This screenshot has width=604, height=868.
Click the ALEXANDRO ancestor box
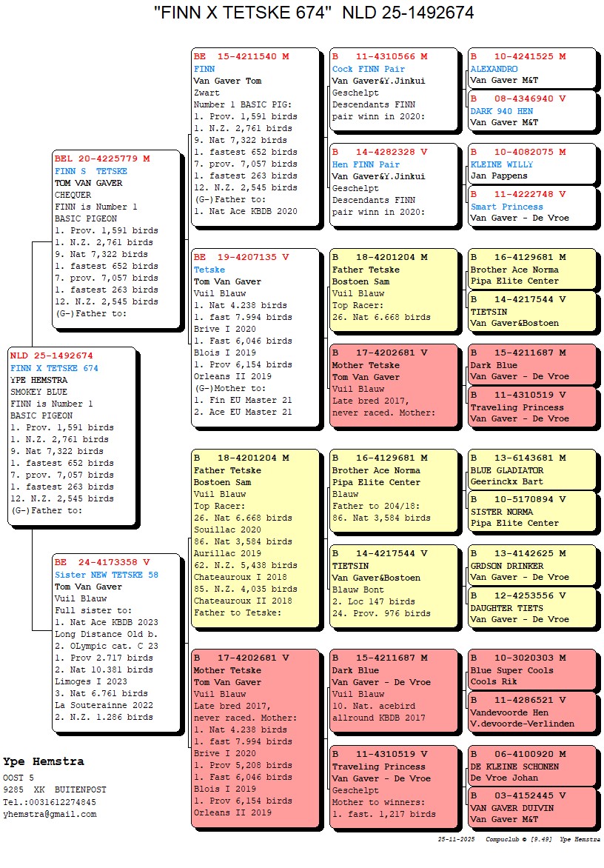tap(531, 68)
